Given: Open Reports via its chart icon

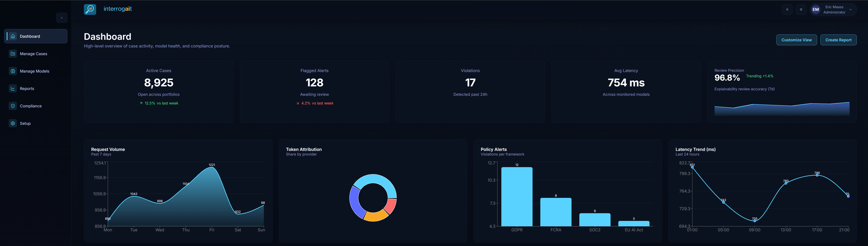Looking at the screenshot, I should tap(13, 88).
